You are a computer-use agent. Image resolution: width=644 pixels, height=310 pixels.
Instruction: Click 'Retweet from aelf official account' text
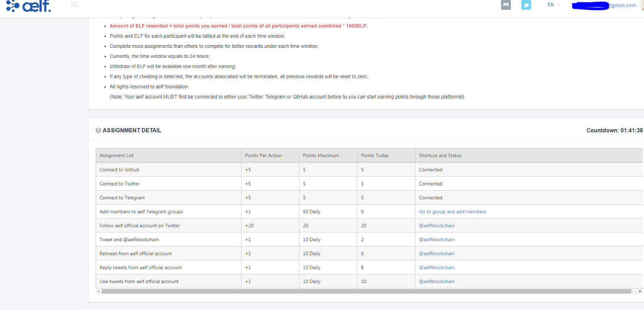[136, 254]
